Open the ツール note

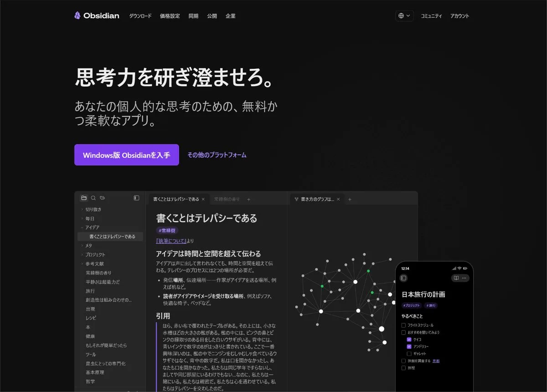[x=91, y=354]
